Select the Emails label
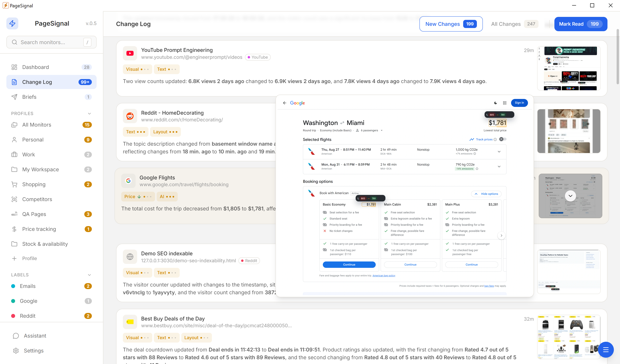 point(51,286)
